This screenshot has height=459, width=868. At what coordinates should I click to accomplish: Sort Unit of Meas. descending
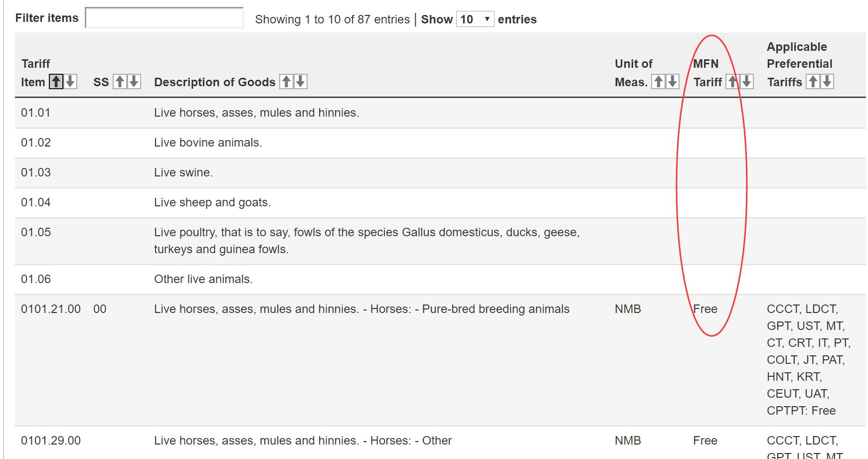673,82
